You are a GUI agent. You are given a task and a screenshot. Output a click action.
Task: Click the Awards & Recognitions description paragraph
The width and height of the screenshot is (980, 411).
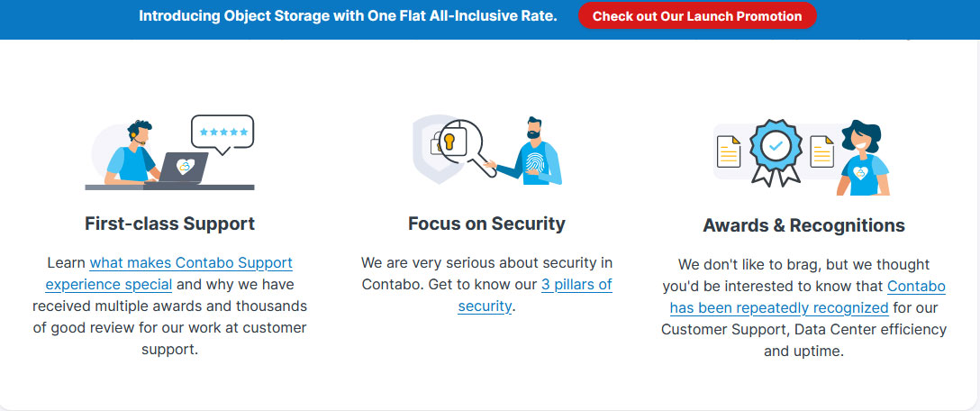tap(803, 307)
